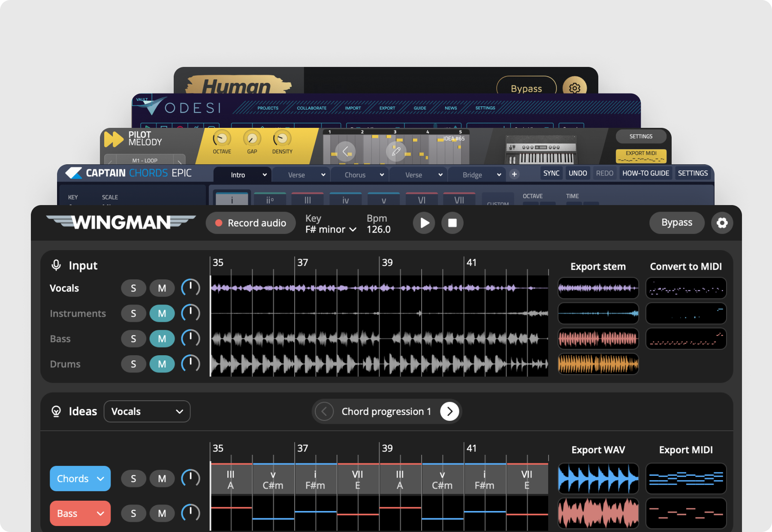
Task: Click Pilot Melody pencil edit icon
Action: click(396, 151)
